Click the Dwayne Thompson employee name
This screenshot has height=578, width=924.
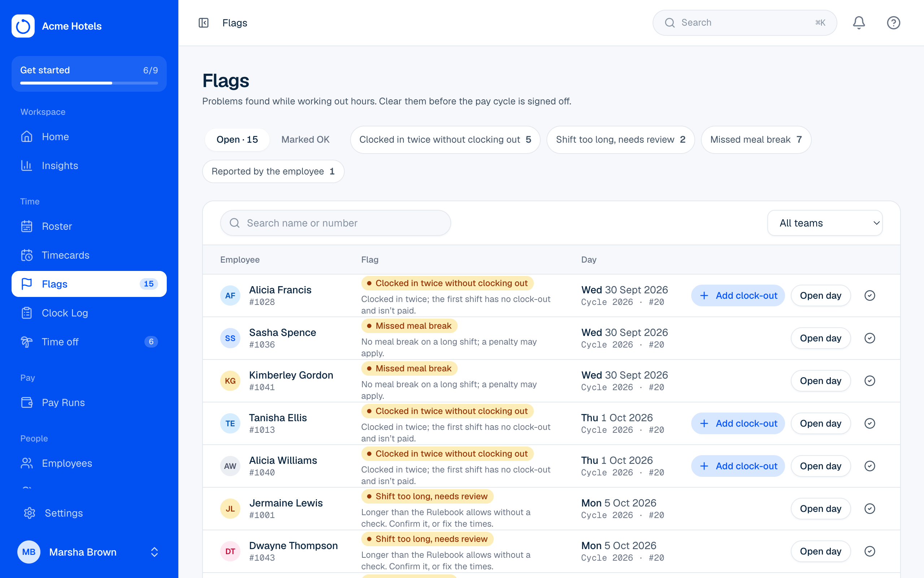pyautogui.click(x=293, y=545)
